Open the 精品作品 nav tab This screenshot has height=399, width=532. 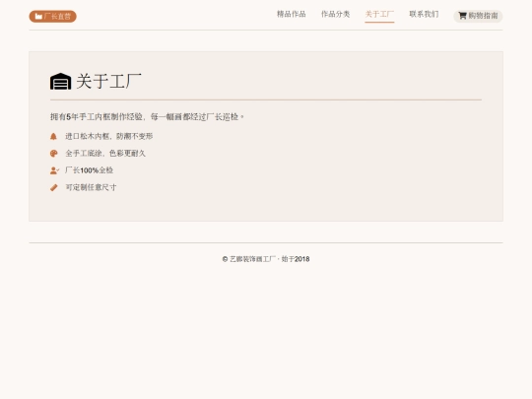tap(291, 14)
